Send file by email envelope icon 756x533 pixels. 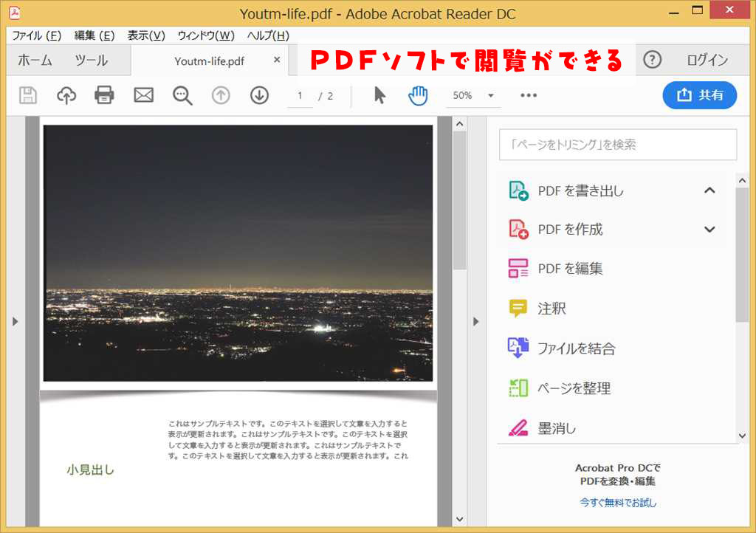[143, 95]
